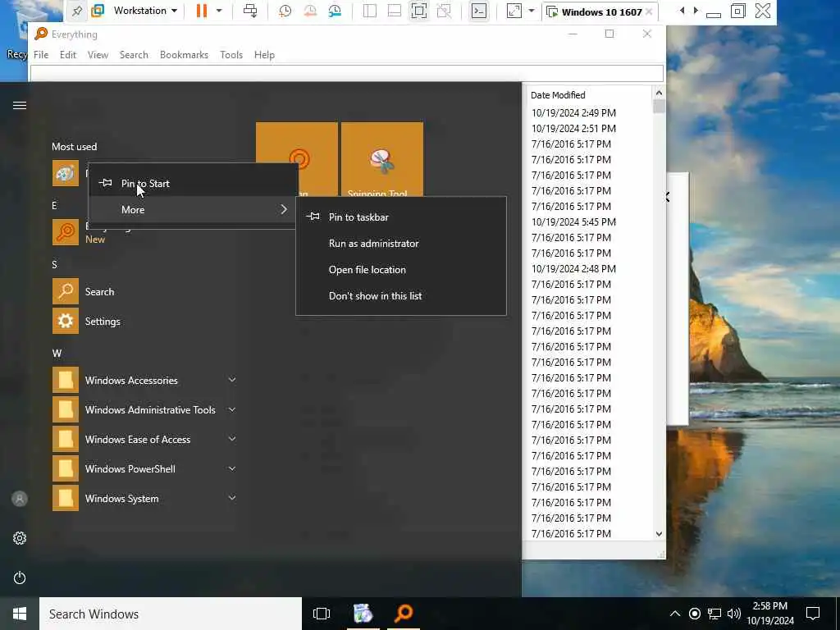Click the volume speaker icon in tray
This screenshot has width=840, height=630.
pos(734,614)
